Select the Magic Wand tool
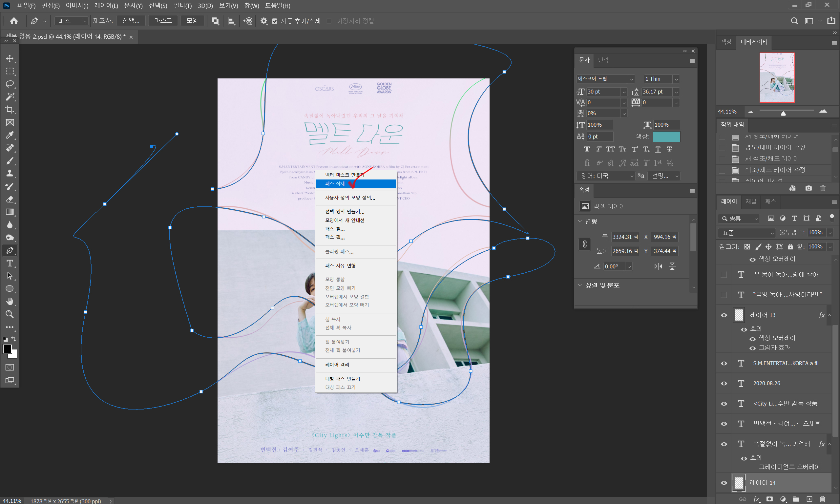The width and height of the screenshot is (840, 504). pos(10,97)
